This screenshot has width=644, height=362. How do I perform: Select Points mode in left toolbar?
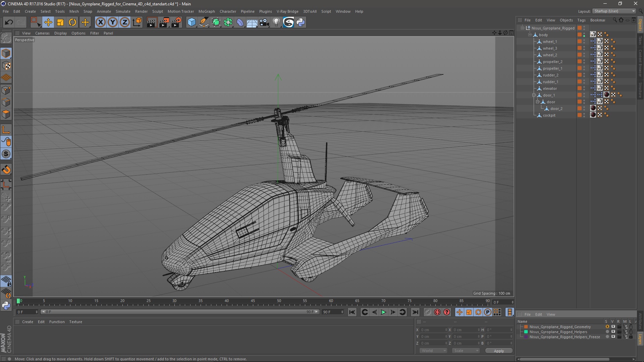pos(6,90)
